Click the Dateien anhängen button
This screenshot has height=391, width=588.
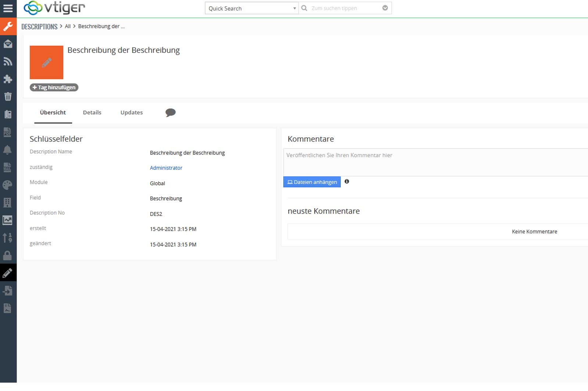coord(312,182)
